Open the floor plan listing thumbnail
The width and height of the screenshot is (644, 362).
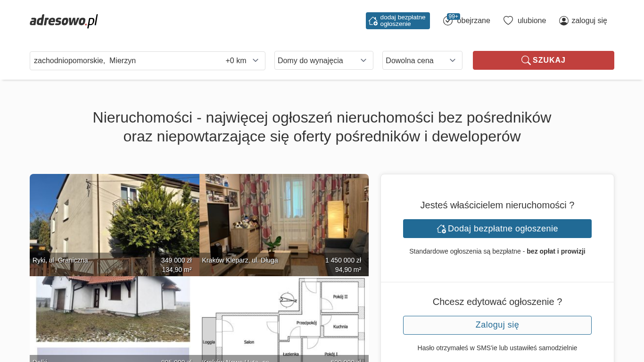point(284,318)
